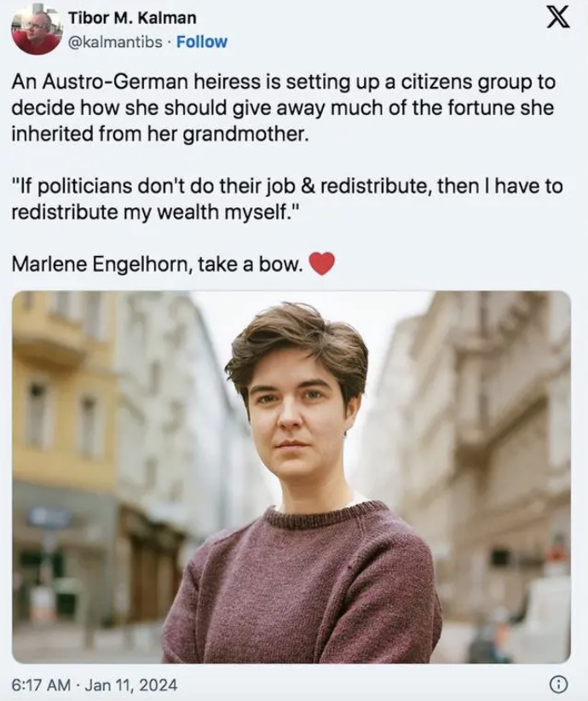
Task: Click the 'Marlene Engelhorn, take a bow' line
Action: click(158, 264)
